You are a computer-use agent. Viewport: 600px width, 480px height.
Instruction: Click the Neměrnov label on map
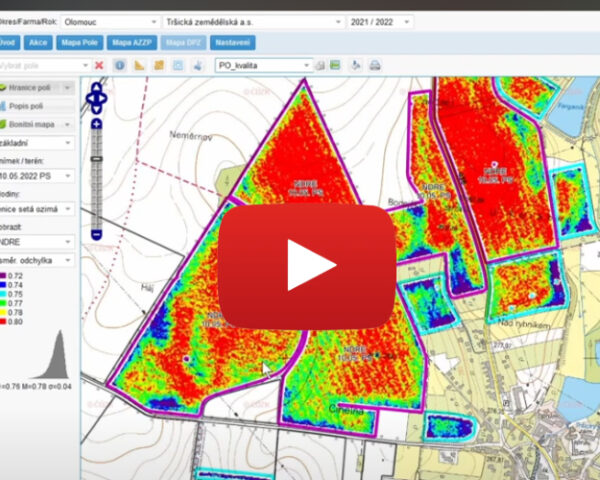click(191, 136)
